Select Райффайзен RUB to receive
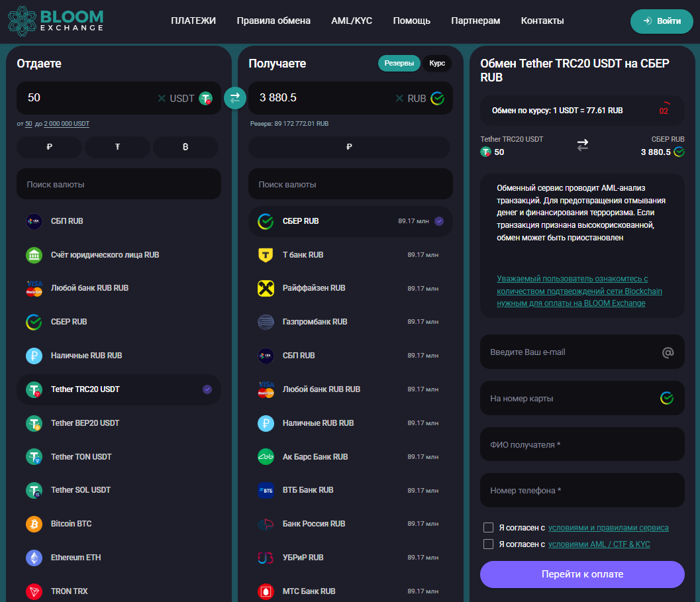Image resolution: width=700 pixels, height=602 pixels. tap(350, 288)
